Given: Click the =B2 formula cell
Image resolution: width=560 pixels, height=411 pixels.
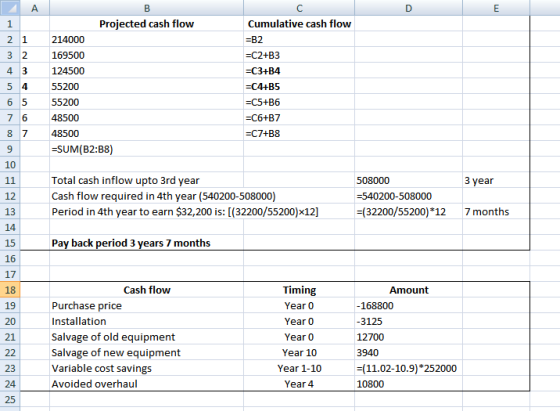Looking at the screenshot, I should 299,39.
